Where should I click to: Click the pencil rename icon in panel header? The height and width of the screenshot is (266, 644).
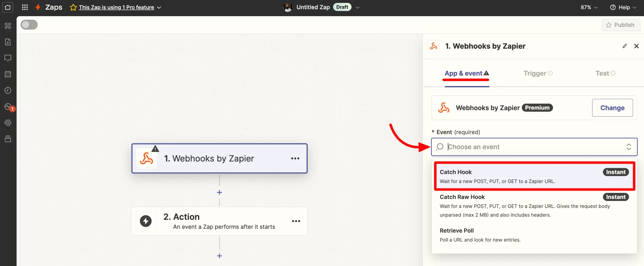pyautogui.click(x=625, y=46)
